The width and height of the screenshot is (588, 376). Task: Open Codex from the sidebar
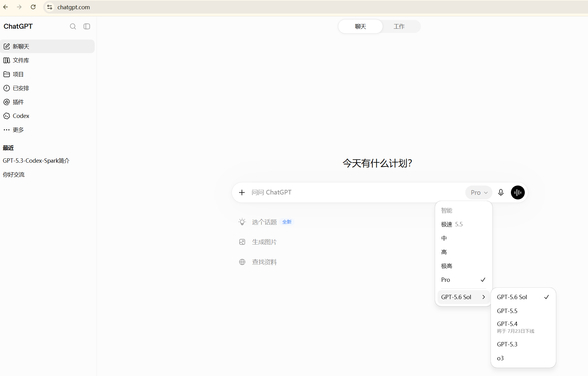point(47,116)
